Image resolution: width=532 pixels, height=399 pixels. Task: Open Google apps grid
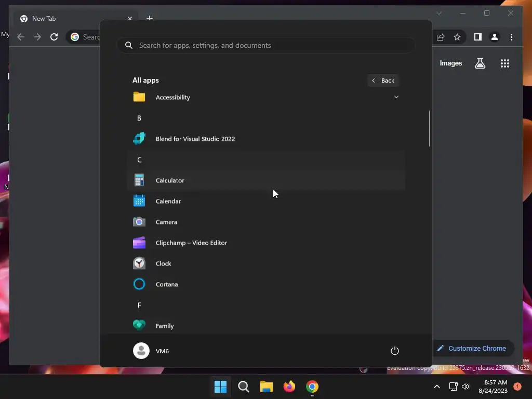coord(505,63)
